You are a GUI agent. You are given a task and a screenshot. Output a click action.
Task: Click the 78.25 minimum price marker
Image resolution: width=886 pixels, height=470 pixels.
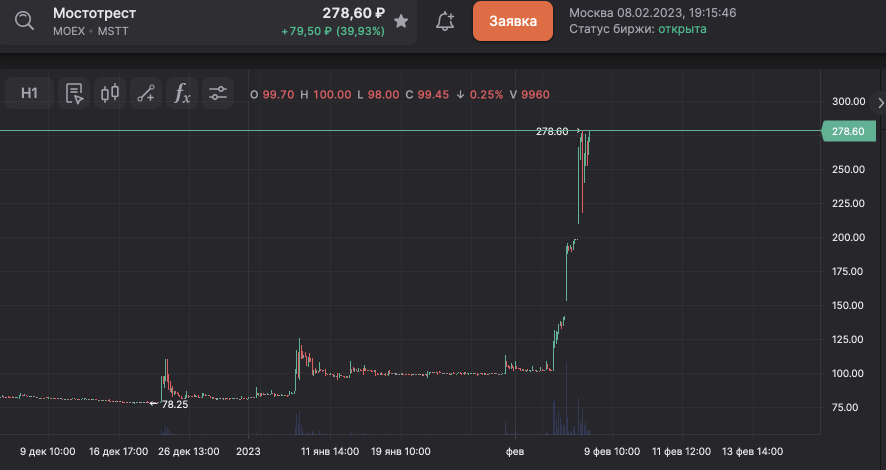click(x=175, y=404)
